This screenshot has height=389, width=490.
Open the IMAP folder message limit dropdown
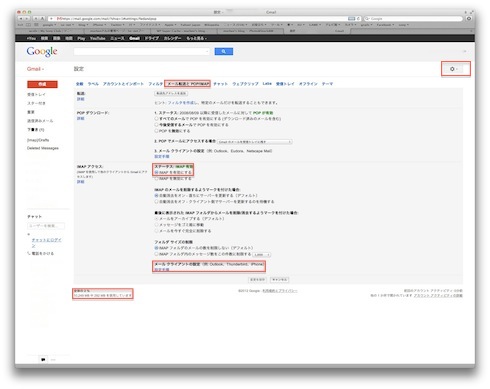[x=262, y=255]
